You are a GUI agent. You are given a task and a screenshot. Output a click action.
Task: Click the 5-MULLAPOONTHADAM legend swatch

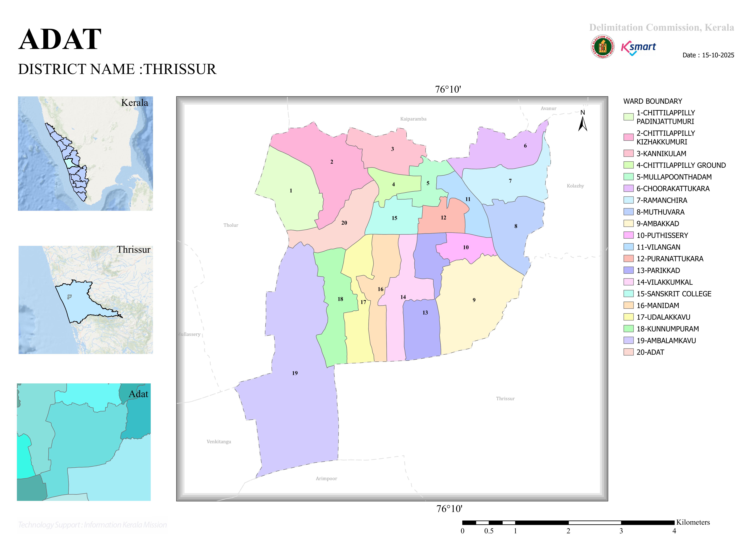pos(629,177)
